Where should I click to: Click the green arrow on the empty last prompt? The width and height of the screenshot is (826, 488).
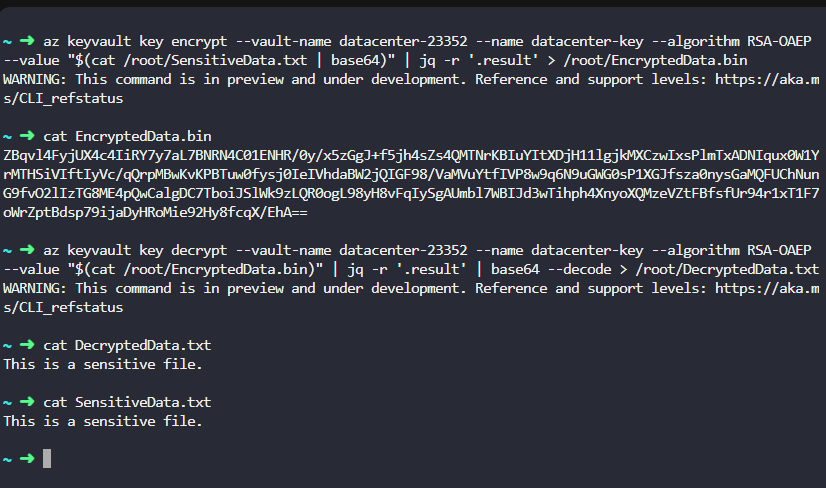(x=26, y=458)
